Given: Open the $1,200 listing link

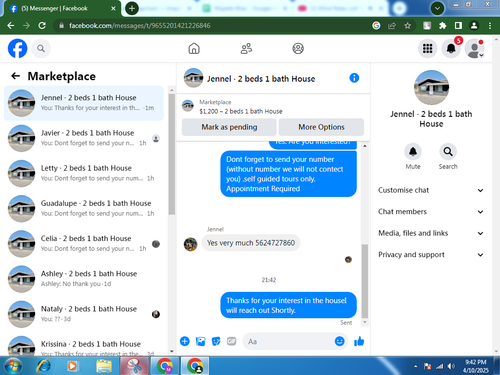Looking at the screenshot, I should 241,111.
